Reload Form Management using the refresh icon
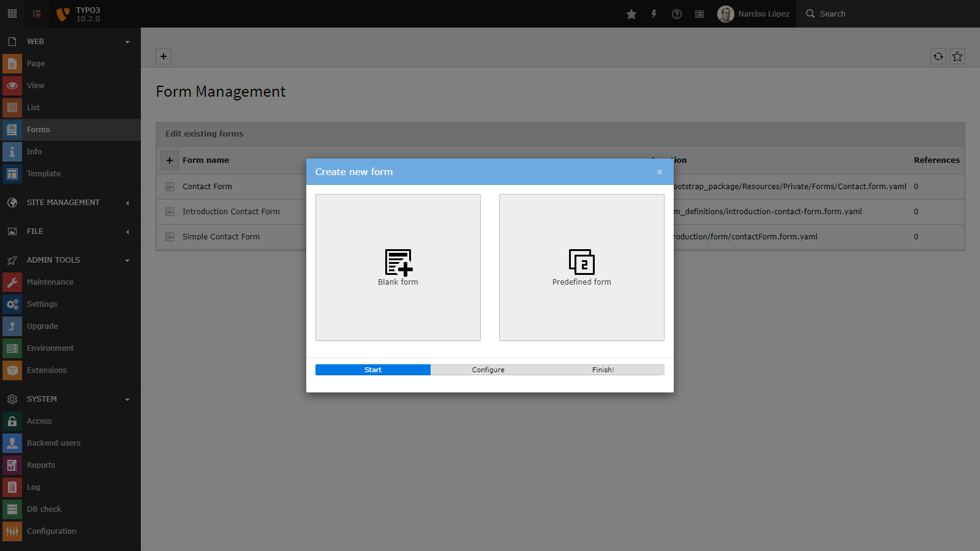Image resolution: width=980 pixels, height=551 pixels. (x=938, y=56)
